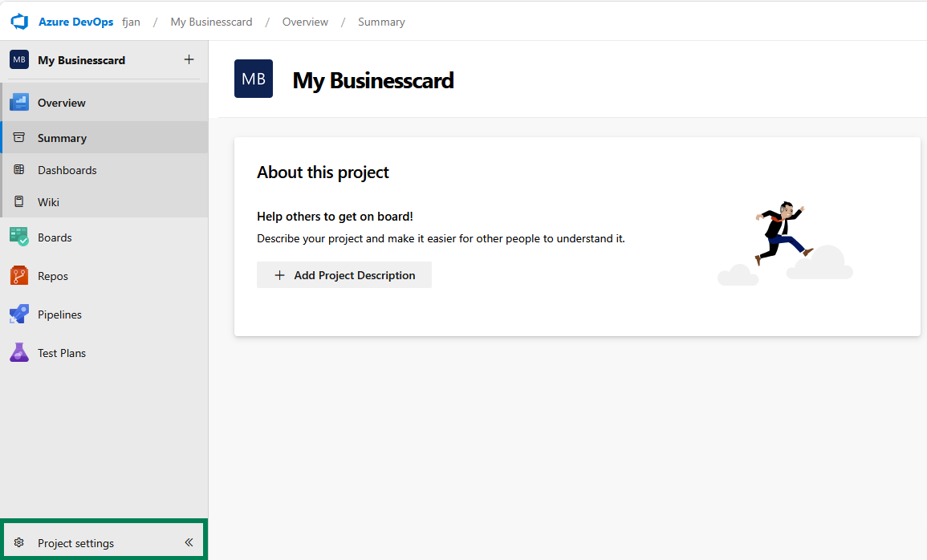The height and width of the screenshot is (560, 927).
Task: Open the Wiki page icon
Action: 19,201
